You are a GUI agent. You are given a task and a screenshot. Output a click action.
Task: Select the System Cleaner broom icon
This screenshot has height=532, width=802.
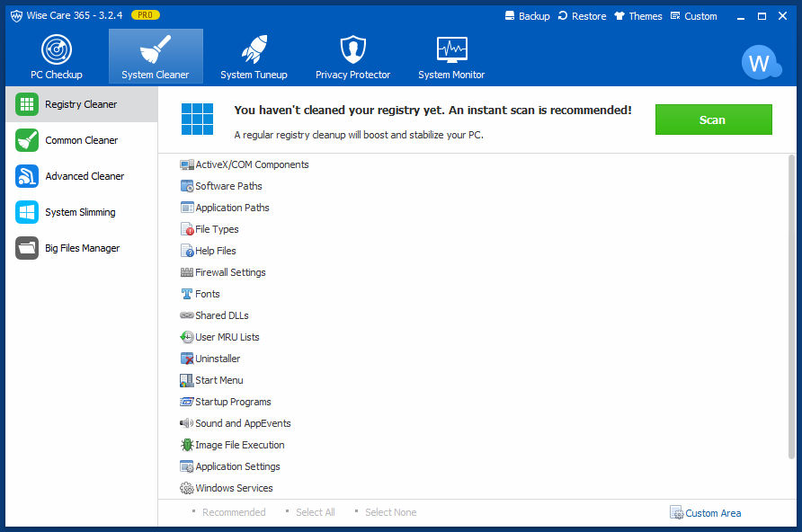click(156, 49)
